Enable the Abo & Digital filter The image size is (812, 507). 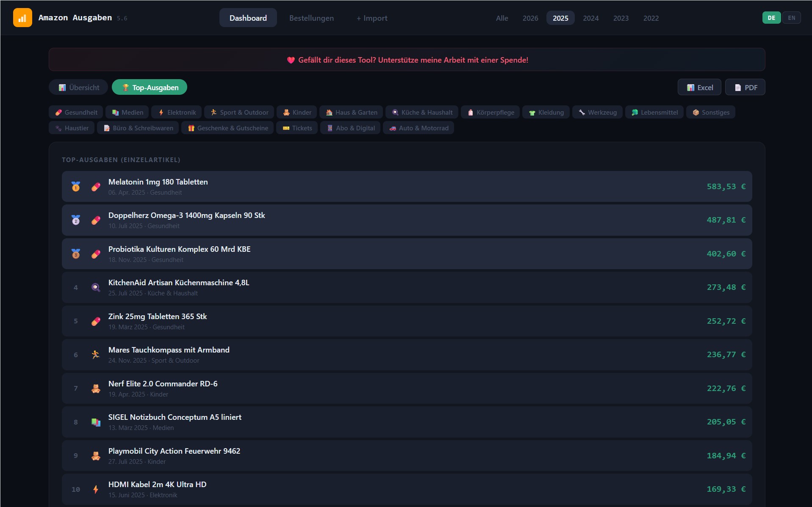[350, 128]
